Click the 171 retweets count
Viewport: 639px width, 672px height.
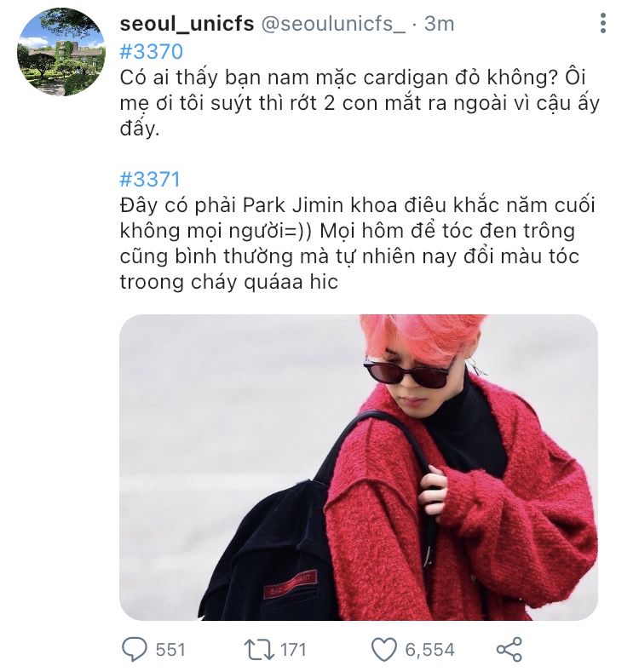tap(293, 650)
